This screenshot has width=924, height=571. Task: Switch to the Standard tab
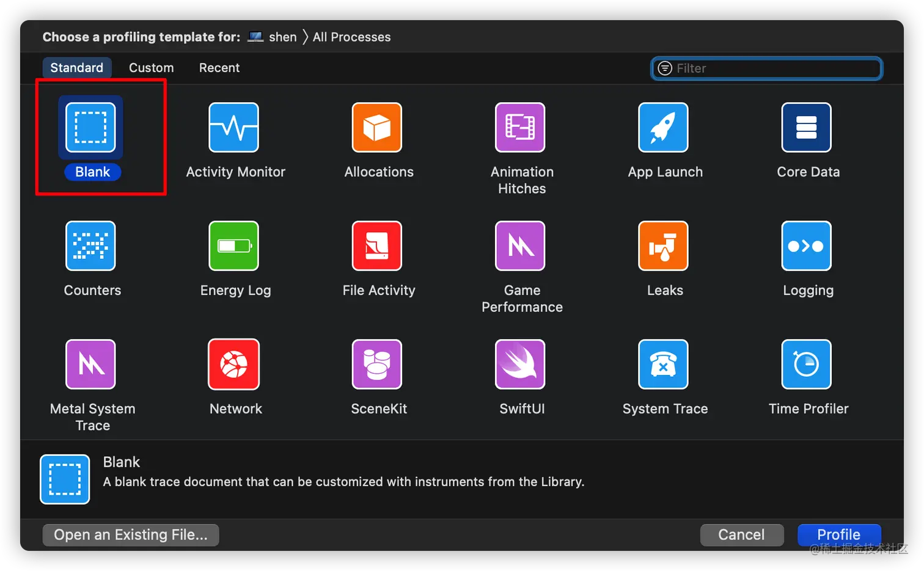pyautogui.click(x=77, y=68)
